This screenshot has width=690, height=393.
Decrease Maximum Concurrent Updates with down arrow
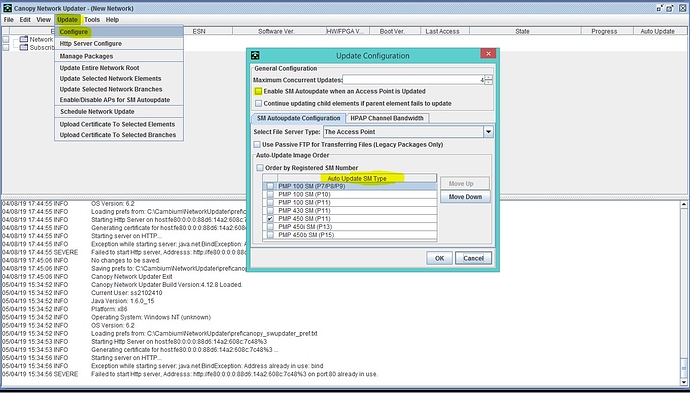[x=488, y=82]
